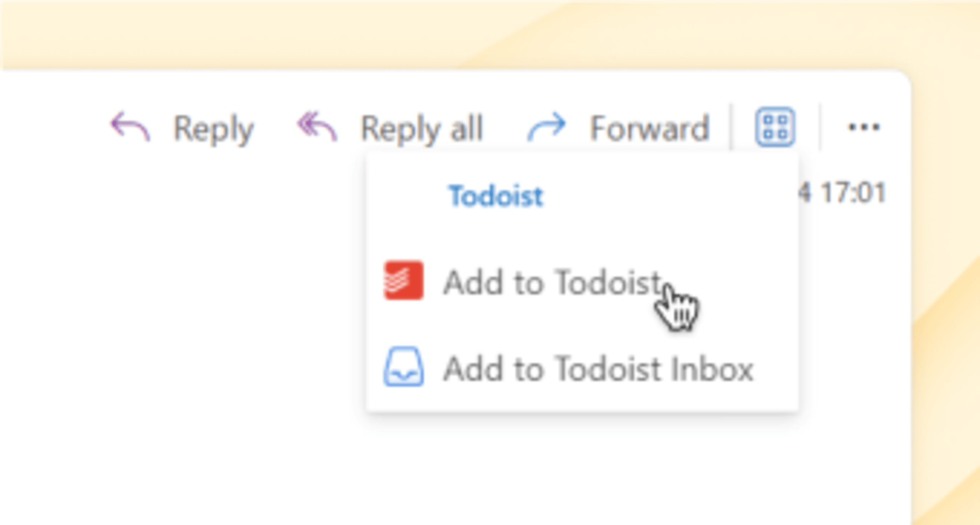
Task: Select Add to Todoist Inbox option
Action: (598, 368)
